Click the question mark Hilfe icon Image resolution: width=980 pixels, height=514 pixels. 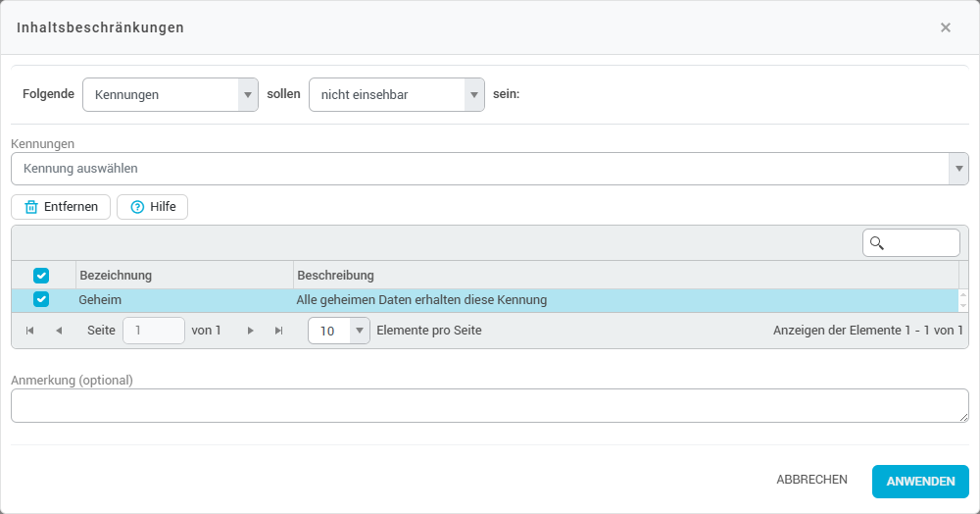(137, 207)
